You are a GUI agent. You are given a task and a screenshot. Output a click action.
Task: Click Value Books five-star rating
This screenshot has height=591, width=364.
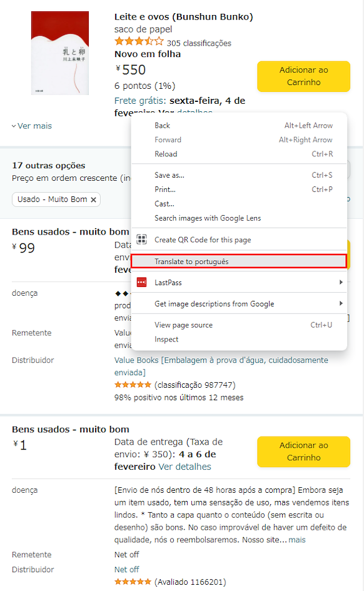coord(133,385)
